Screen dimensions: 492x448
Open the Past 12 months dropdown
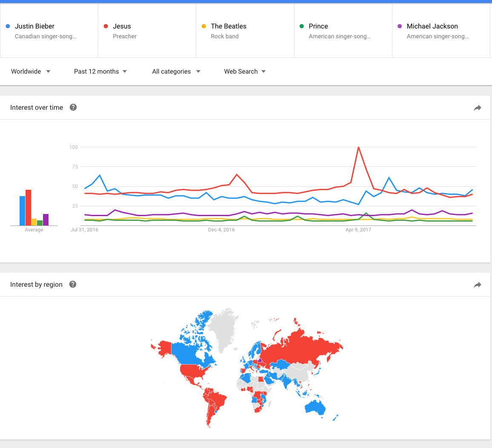coord(100,71)
